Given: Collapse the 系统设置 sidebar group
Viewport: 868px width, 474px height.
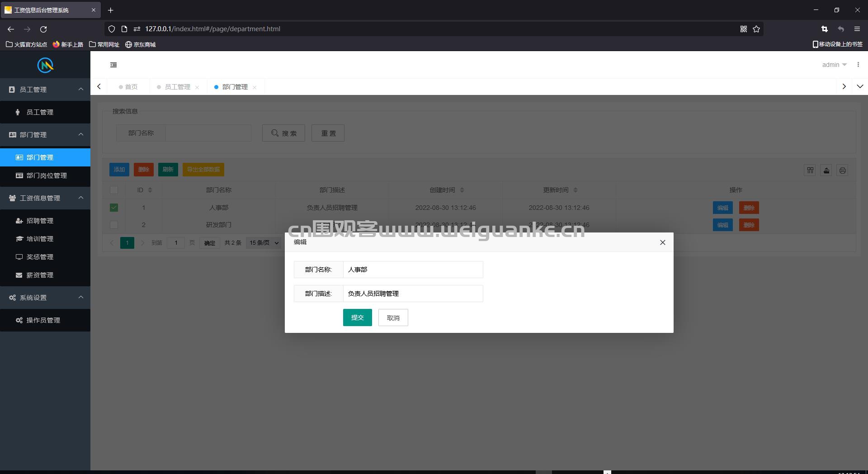Looking at the screenshot, I should coord(45,298).
